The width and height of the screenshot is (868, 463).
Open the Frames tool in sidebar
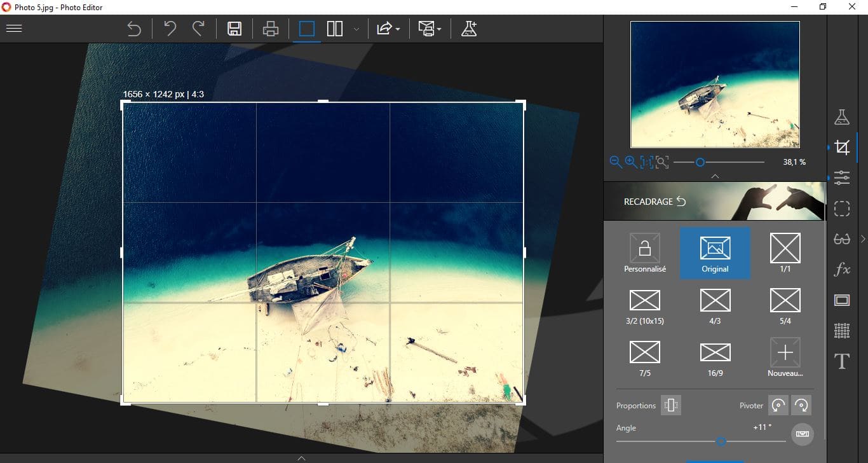(x=842, y=300)
